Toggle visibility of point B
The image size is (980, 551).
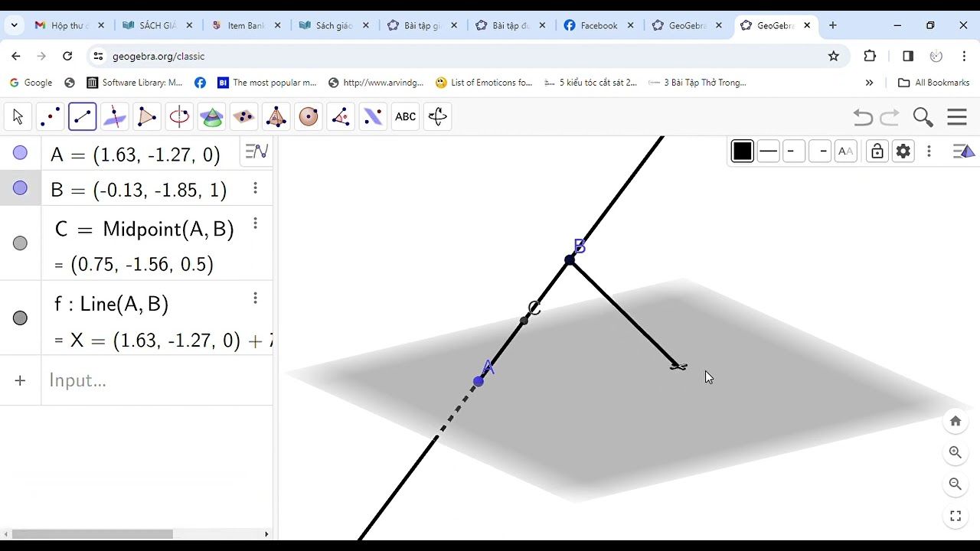(x=20, y=188)
